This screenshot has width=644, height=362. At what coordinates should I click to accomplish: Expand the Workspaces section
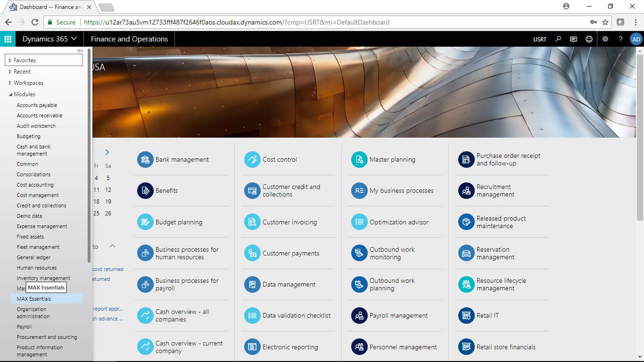pos(10,83)
